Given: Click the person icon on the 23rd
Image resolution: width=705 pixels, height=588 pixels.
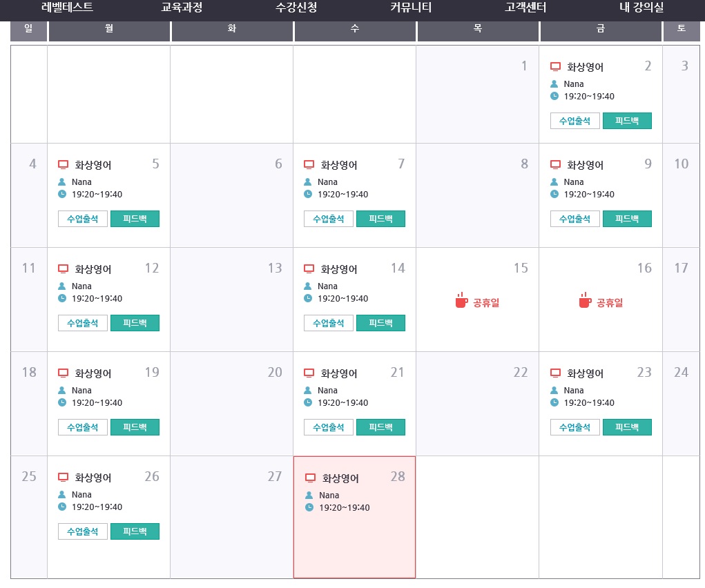Looking at the screenshot, I should tap(555, 391).
